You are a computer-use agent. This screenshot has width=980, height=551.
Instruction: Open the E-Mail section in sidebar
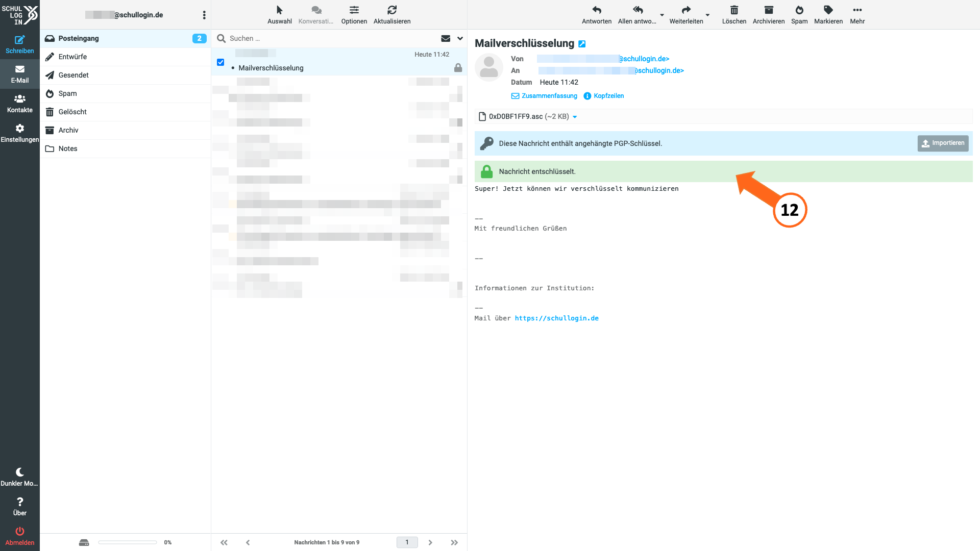tap(20, 74)
